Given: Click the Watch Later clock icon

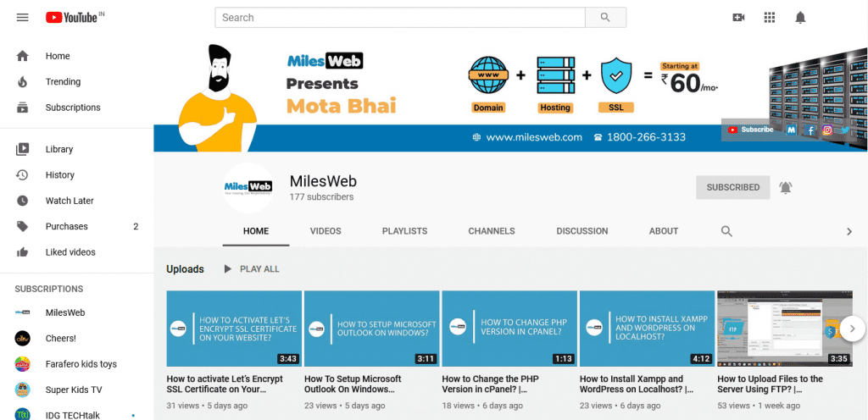Looking at the screenshot, I should click(x=22, y=201).
